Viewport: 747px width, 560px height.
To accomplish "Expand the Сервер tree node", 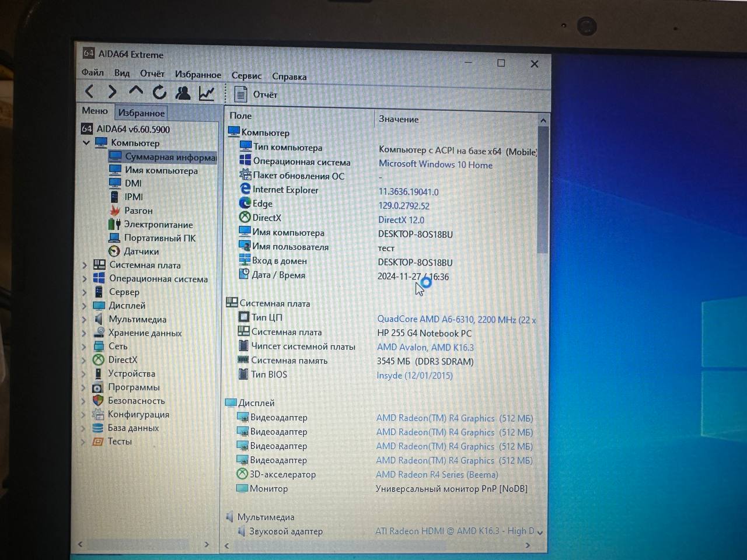I will pyautogui.click(x=85, y=292).
